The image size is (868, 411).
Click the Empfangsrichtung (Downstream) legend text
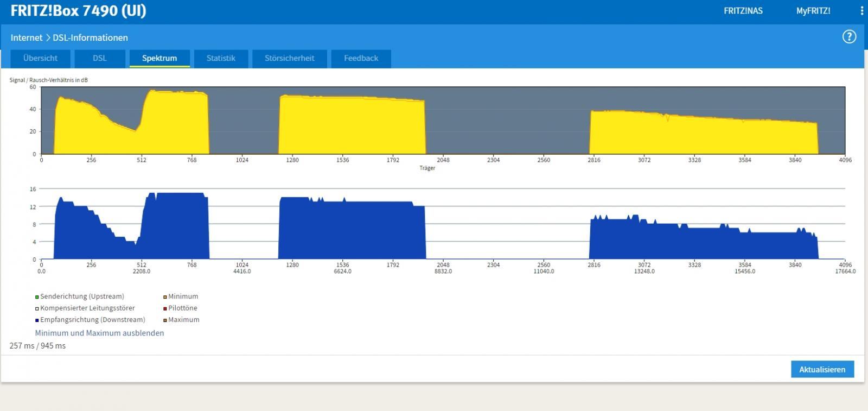pyautogui.click(x=92, y=320)
